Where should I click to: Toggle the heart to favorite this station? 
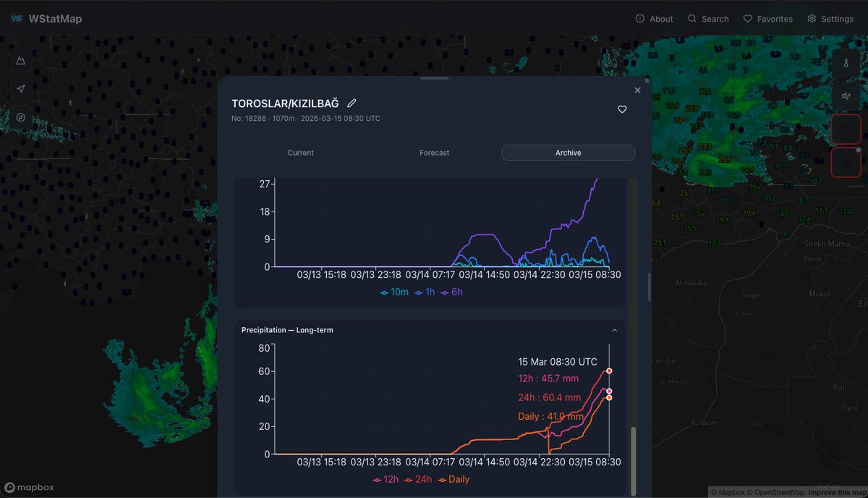coord(622,109)
